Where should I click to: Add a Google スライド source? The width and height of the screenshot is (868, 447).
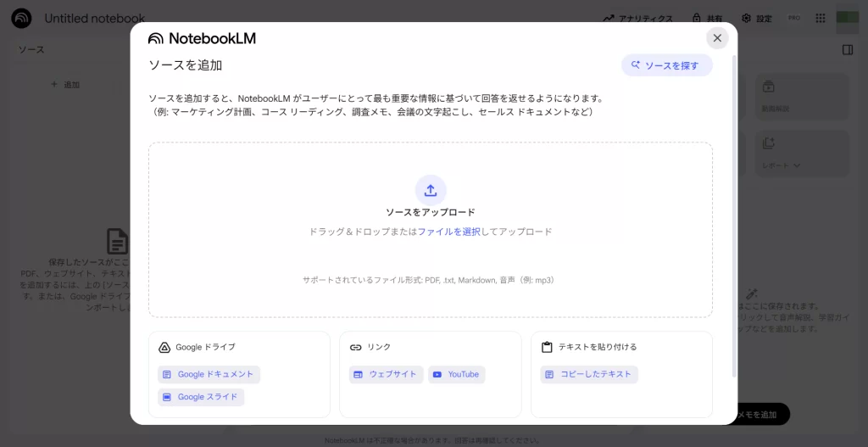[201, 397]
